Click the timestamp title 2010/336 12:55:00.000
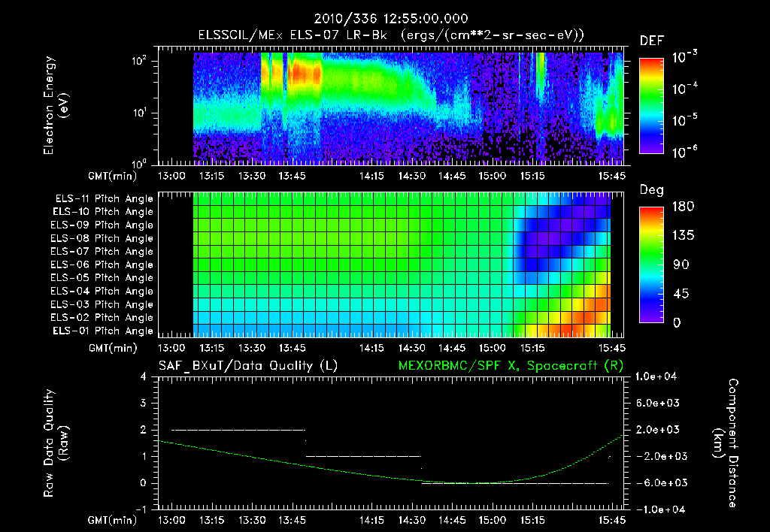Image resolution: width=770 pixels, height=532 pixels. pyautogui.click(x=391, y=19)
